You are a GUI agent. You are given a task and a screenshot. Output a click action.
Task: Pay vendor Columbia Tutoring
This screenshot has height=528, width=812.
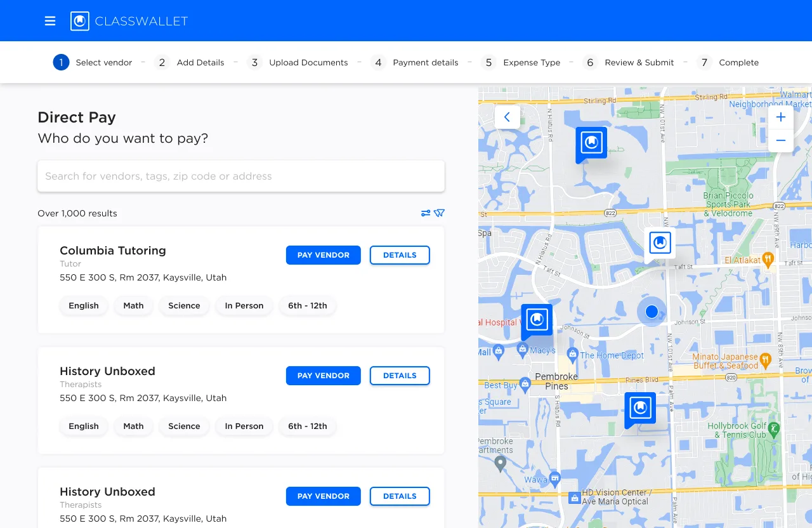[x=324, y=255]
